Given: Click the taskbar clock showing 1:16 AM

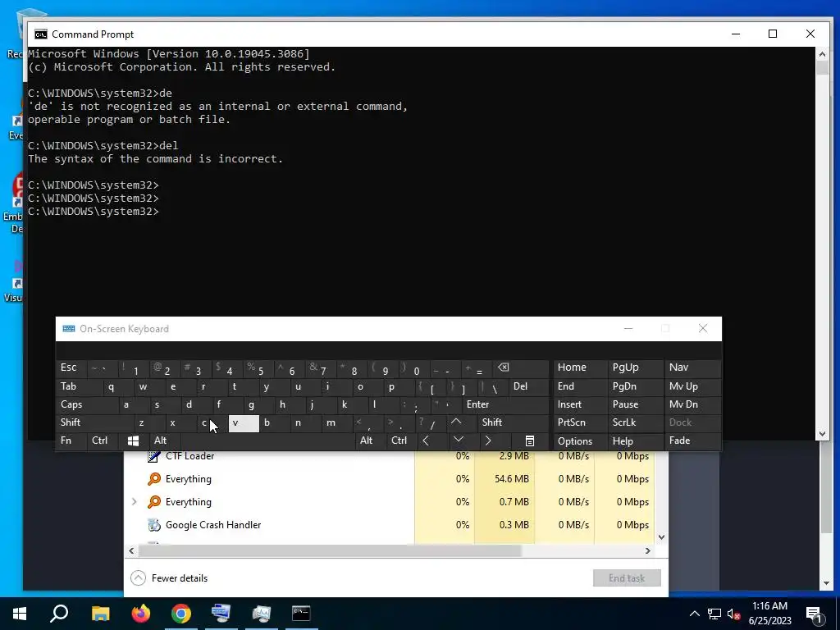Looking at the screenshot, I should point(769,614).
